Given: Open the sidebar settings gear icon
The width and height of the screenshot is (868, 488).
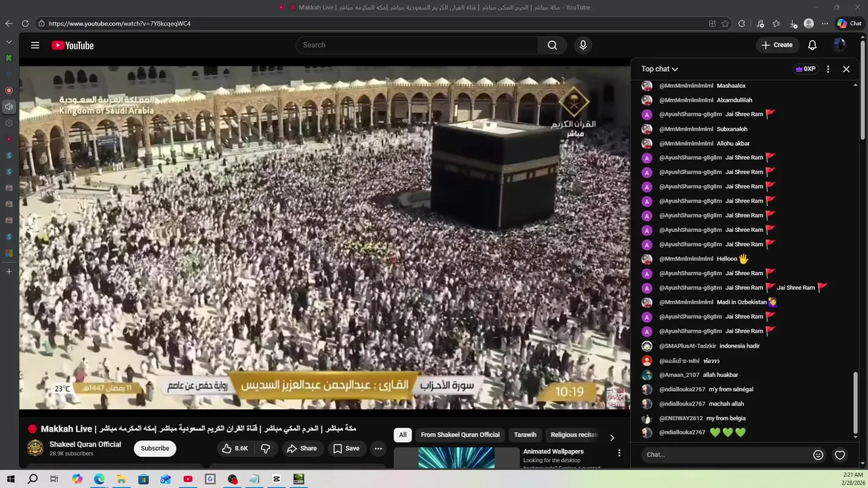Looking at the screenshot, I should (9, 123).
